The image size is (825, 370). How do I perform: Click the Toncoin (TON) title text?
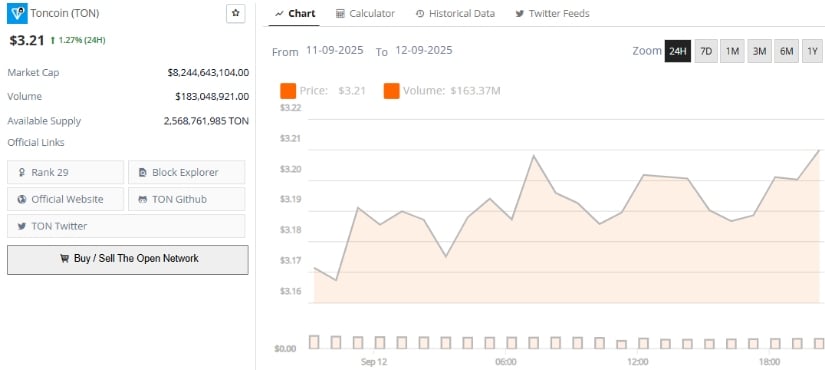click(x=65, y=14)
